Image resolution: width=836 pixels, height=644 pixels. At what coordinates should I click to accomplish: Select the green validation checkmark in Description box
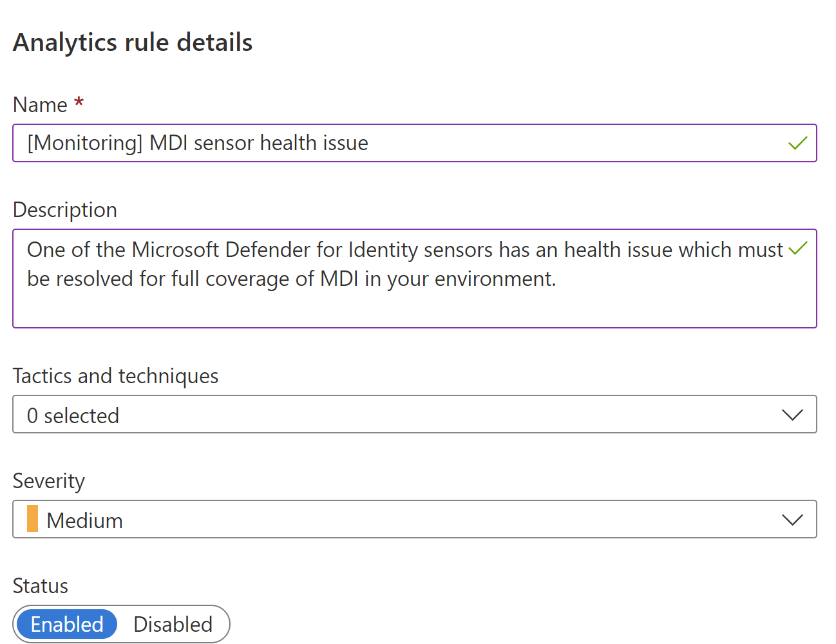pos(797,248)
